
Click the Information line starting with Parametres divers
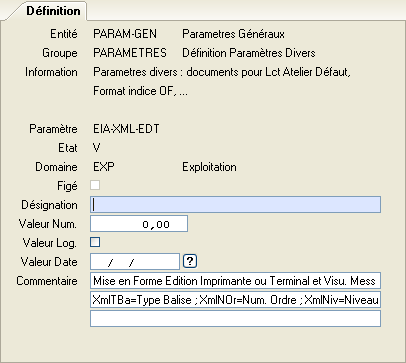coord(222,72)
